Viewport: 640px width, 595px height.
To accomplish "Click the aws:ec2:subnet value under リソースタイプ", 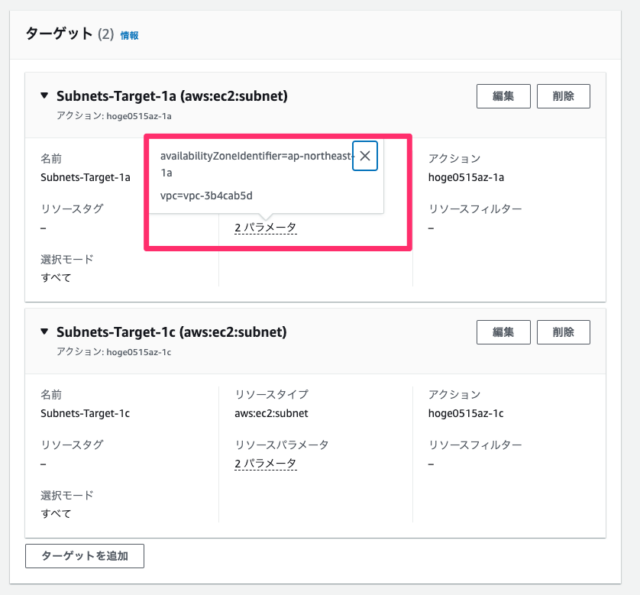I will pyautogui.click(x=271, y=413).
